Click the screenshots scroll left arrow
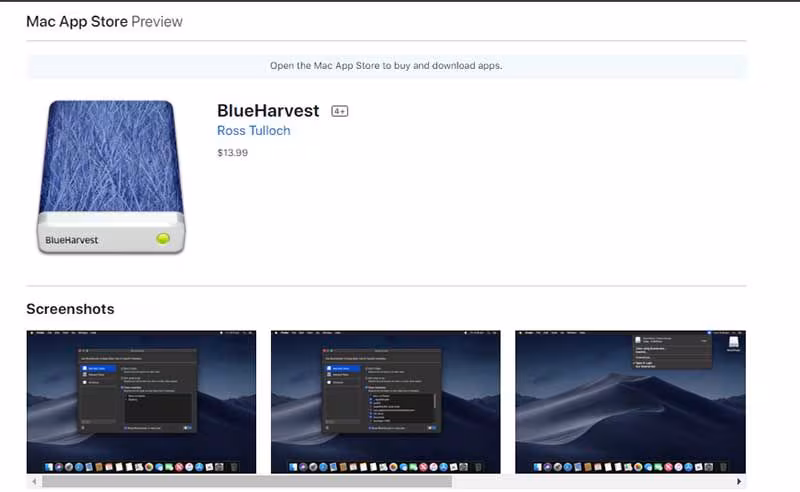Image resolution: width=800 pixels, height=492 pixels. tap(34, 481)
